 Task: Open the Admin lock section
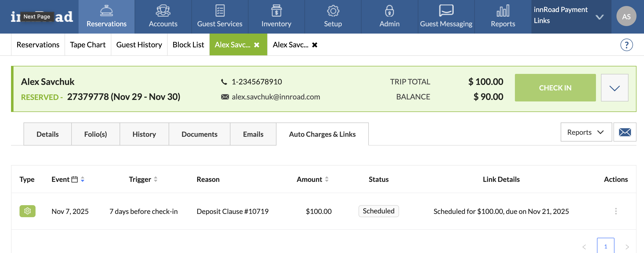389,17
